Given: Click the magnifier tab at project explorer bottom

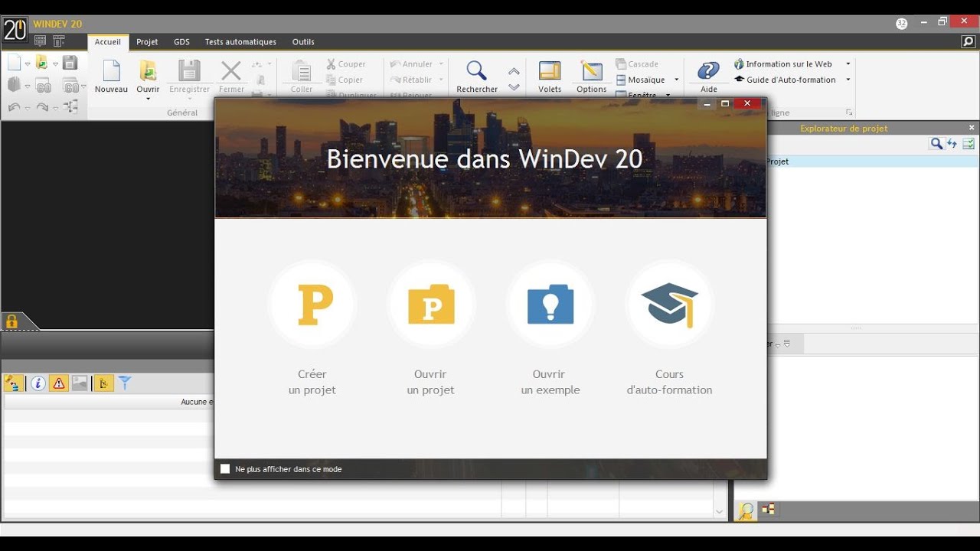Looking at the screenshot, I should pyautogui.click(x=746, y=510).
